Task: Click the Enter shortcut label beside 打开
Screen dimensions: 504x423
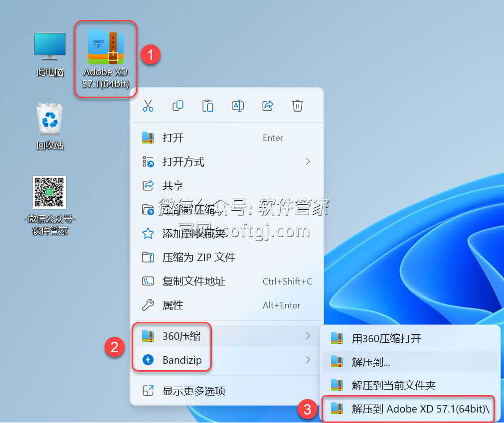Action: [x=273, y=138]
